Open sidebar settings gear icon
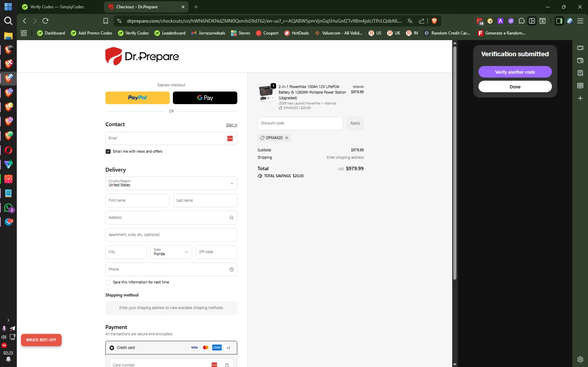588x367 pixels. click(580, 359)
